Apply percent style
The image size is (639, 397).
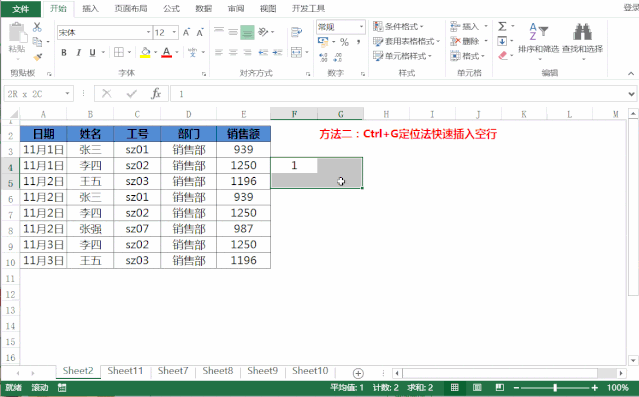point(344,42)
